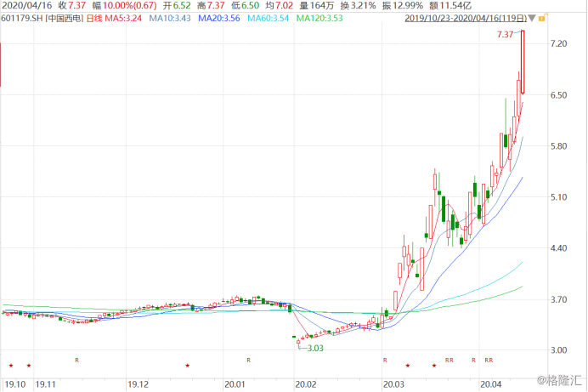Click the tall red limit-up candle at top right
Viewport: 588px width, 392px height.
click(523, 61)
